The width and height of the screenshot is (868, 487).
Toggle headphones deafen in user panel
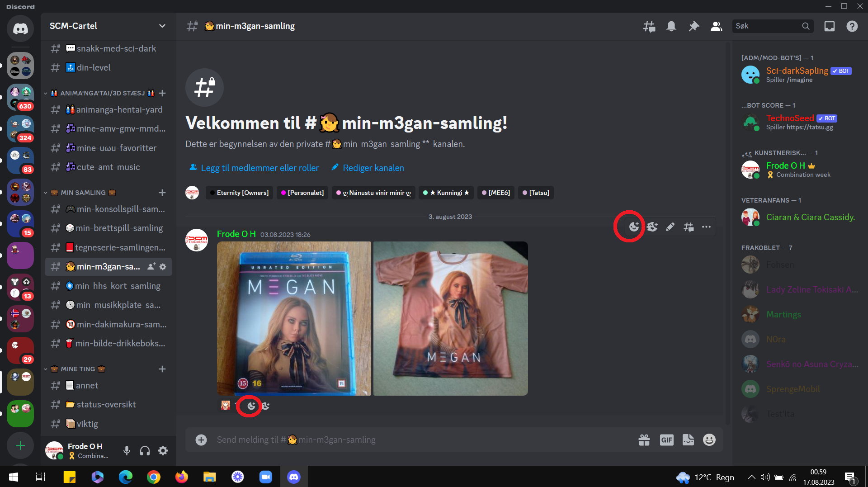(x=145, y=450)
